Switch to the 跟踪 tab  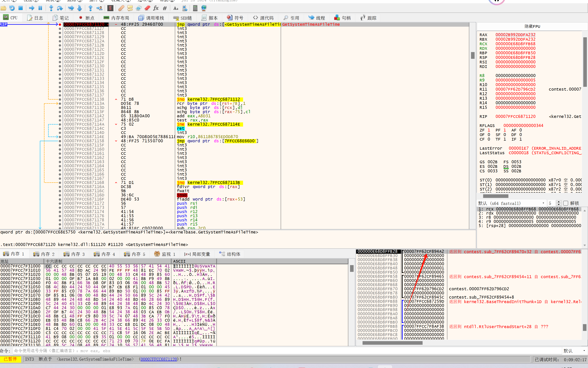pyautogui.click(x=368, y=18)
